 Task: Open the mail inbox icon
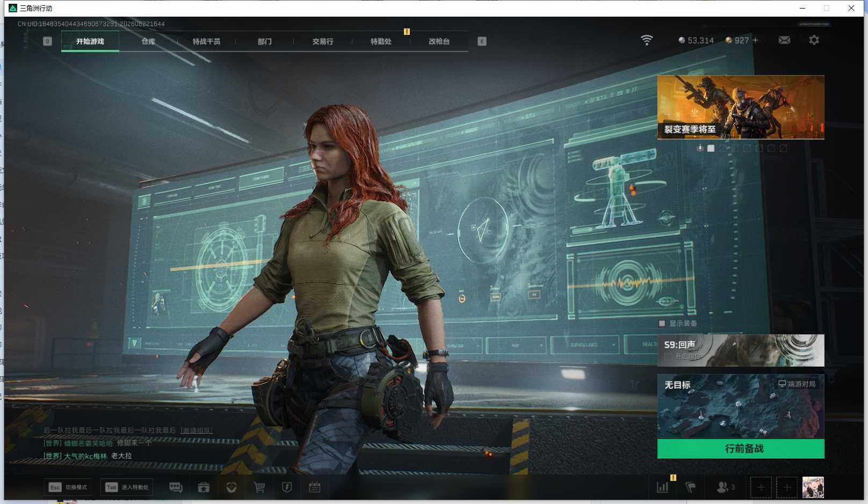[784, 40]
